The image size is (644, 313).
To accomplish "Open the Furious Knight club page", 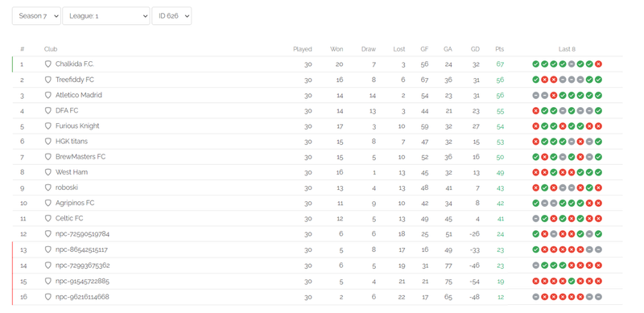I will pos(77,126).
